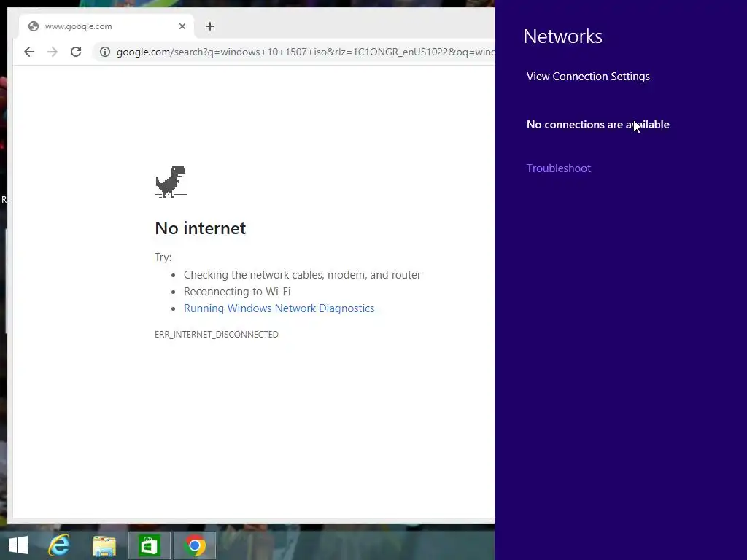747x560 pixels.
Task: Click the offline dinosaur image
Action: coord(171,182)
